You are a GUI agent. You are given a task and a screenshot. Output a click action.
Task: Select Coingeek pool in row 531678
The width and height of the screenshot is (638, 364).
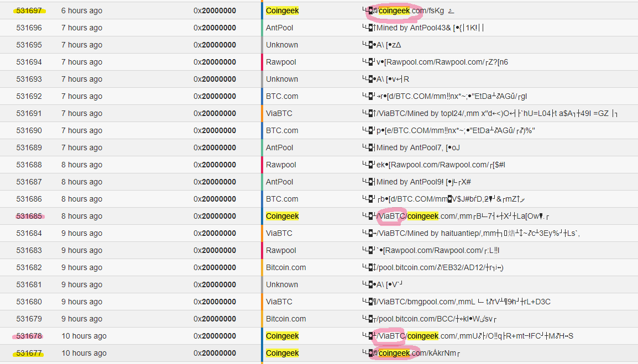(283, 336)
